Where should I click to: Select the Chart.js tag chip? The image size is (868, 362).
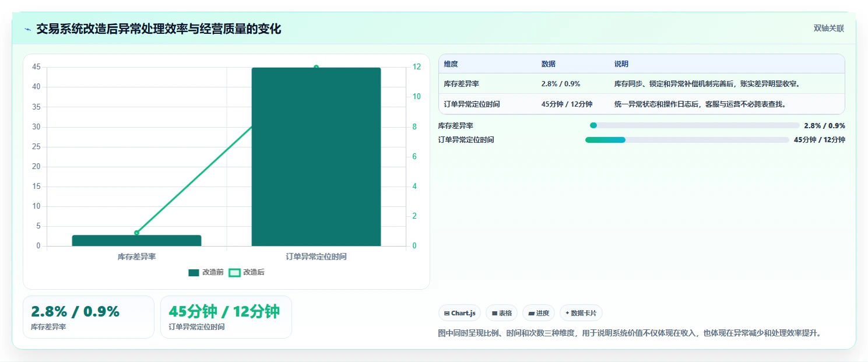pos(459,313)
